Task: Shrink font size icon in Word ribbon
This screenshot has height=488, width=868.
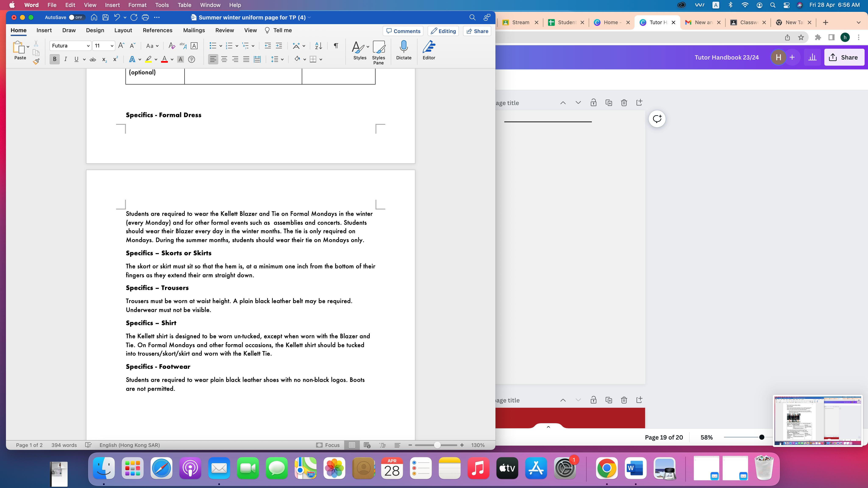Action: pyautogui.click(x=133, y=46)
